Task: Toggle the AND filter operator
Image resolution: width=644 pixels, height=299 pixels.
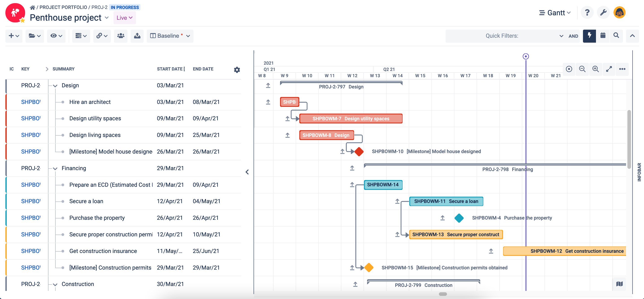Action: click(x=573, y=36)
